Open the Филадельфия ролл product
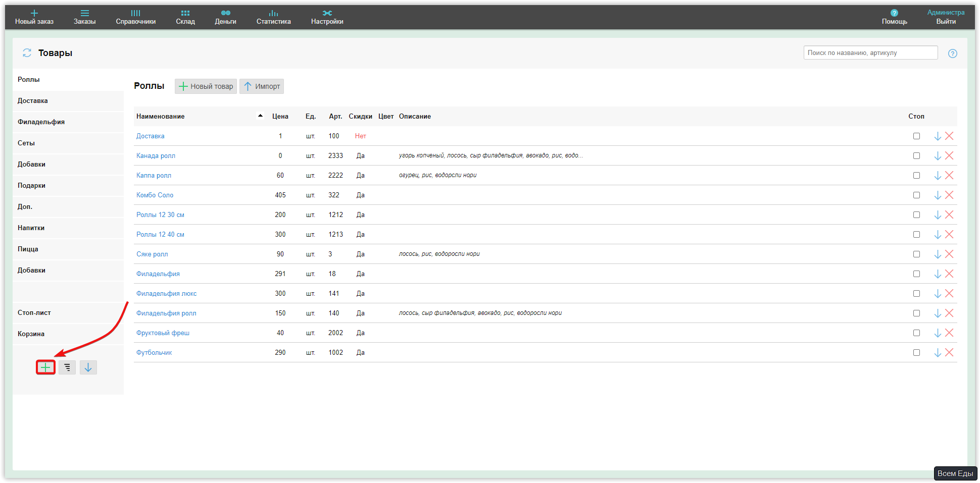The image size is (980, 483). pos(166,313)
